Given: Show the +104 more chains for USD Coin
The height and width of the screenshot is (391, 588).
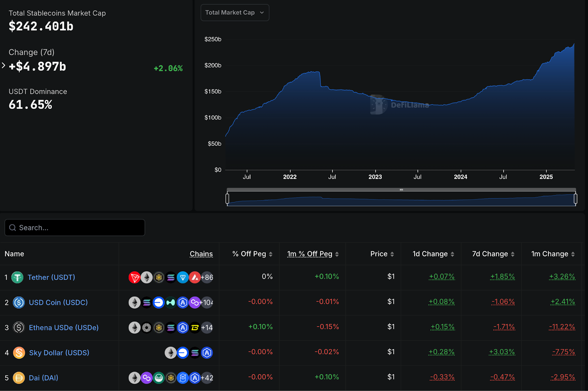Looking at the screenshot, I should pyautogui.click(x=207, y=302).
